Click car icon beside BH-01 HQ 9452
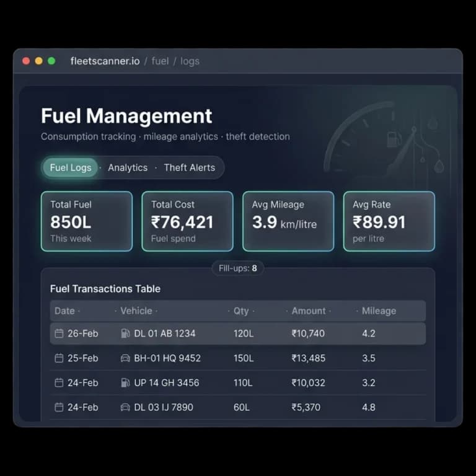This screenshot has width=476, height=476. pyautogui.click(x=125, y=358)
